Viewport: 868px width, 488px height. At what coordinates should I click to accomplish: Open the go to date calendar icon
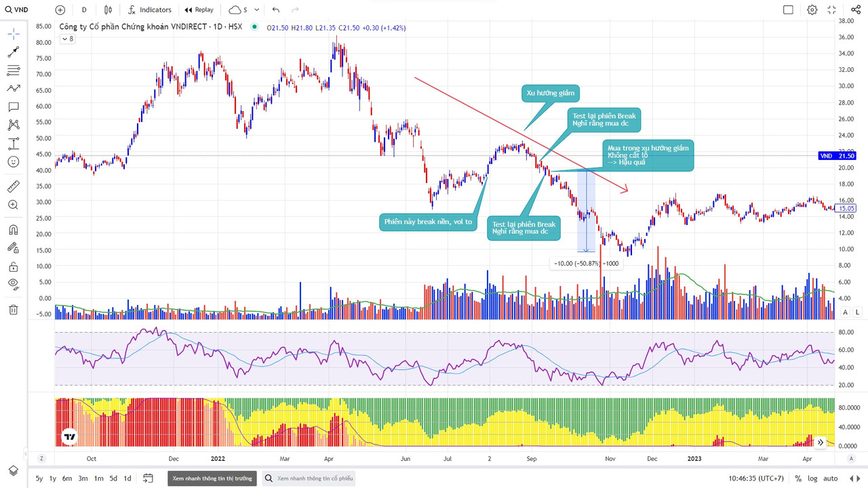click(x=149, y=479)
